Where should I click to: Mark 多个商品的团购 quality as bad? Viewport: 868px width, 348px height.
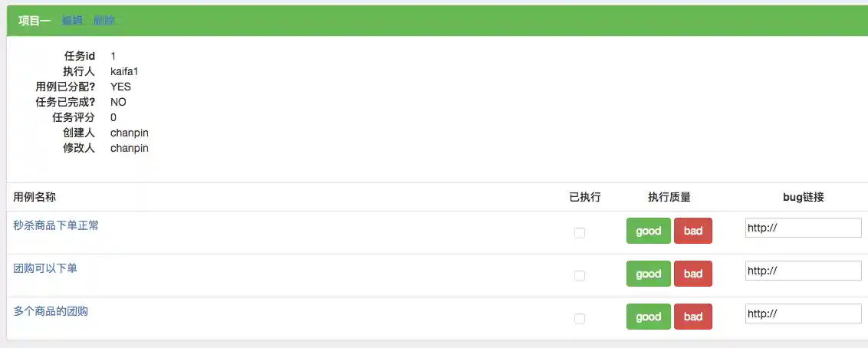pos(692,317)
